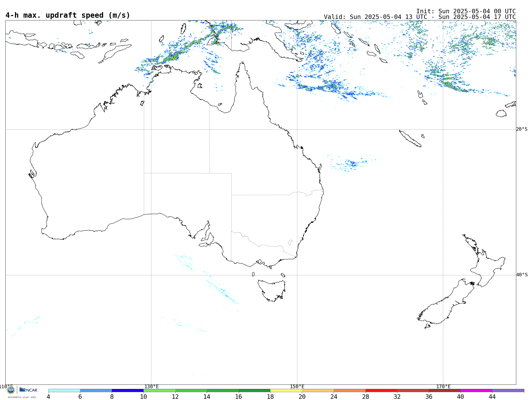Click the colorbar tick label '10'

144,397
